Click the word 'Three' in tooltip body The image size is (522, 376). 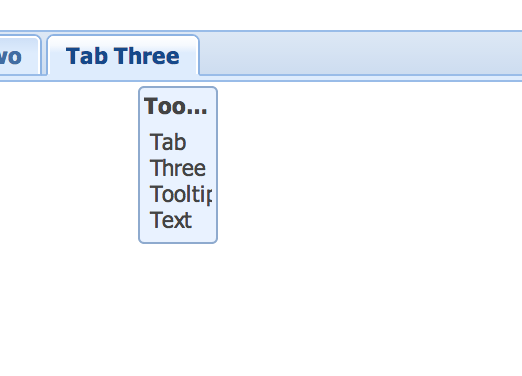tap(178, 168)
